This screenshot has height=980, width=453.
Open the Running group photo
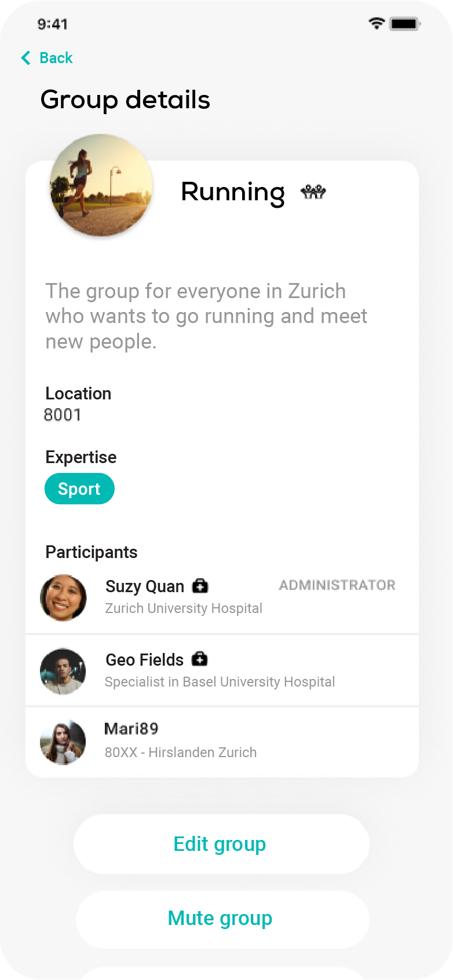tap(101, 185)
